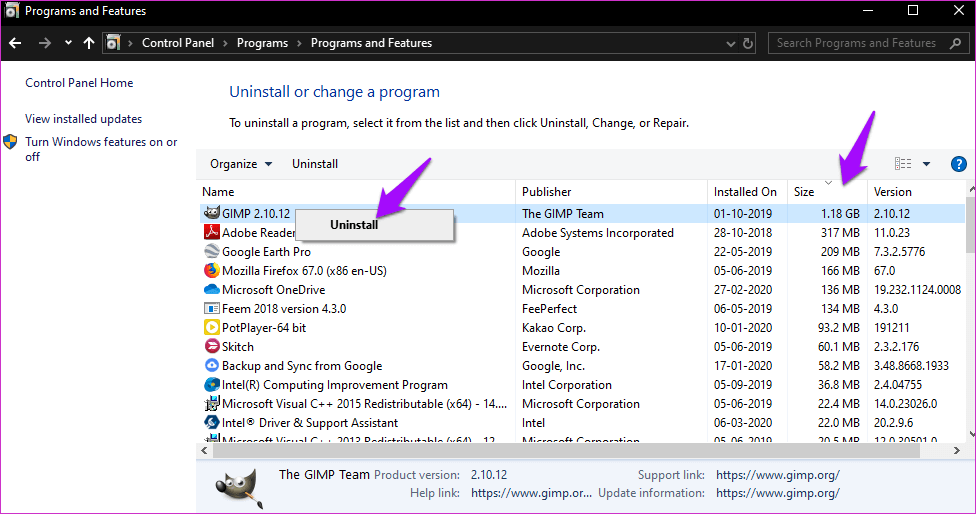Sort by the Installed On column
The width and height of the screenshot is (976, 514).
point(747,192)
